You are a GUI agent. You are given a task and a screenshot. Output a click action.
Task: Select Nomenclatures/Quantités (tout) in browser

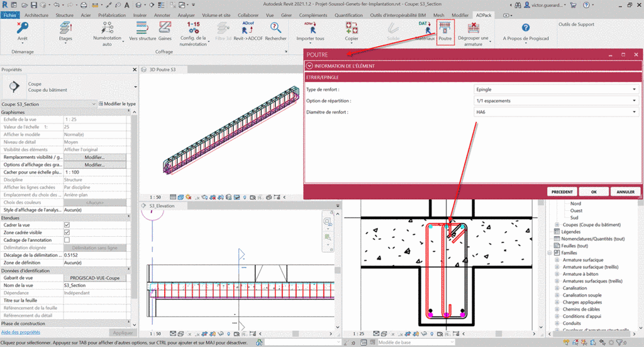pyautogui.click(x=592, y=239)
